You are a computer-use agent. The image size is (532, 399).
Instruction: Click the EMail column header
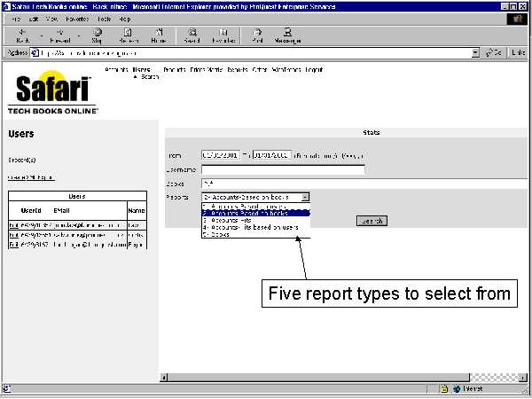(x=61, y=210)
